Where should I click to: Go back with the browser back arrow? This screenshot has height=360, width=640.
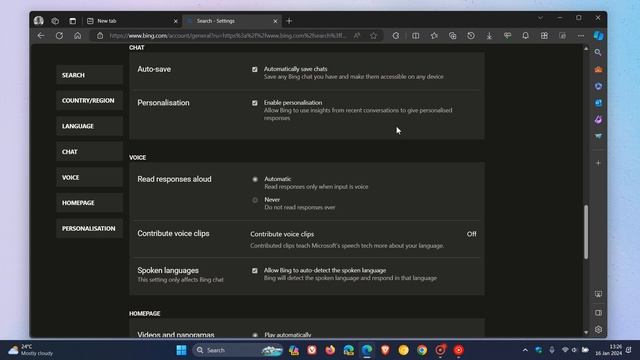[x=41, y=36]
